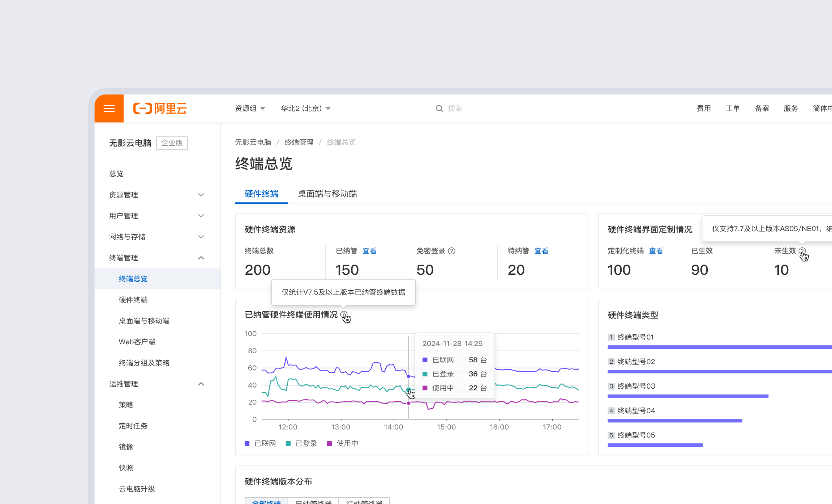Click 终端型号05 progress bar
This screenshot has height=504, width=832.
tap(655, 445)
